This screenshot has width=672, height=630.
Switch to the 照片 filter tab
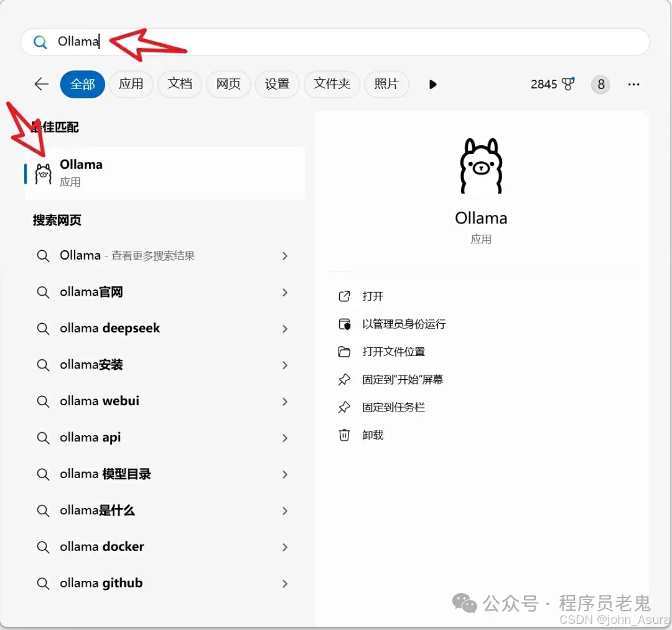point(386,84)
